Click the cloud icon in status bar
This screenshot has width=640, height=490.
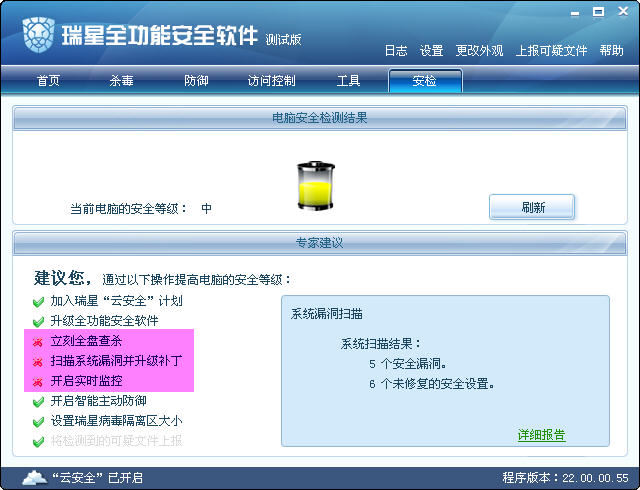tap(35, 477)
